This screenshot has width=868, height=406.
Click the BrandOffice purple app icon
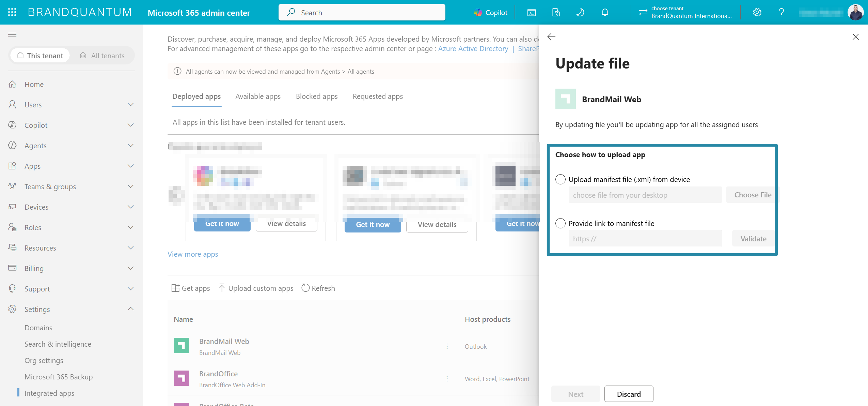click(x=181, y=378)
